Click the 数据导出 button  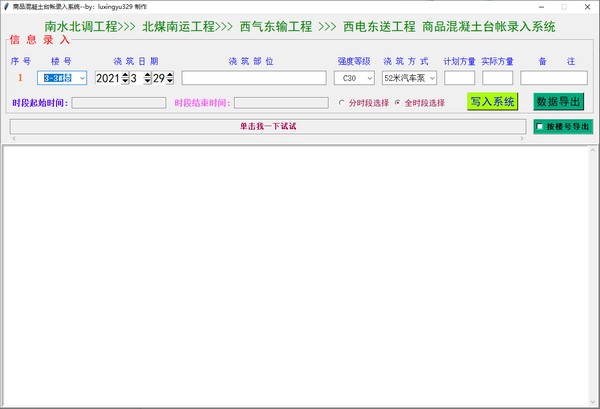pos(558,101)
